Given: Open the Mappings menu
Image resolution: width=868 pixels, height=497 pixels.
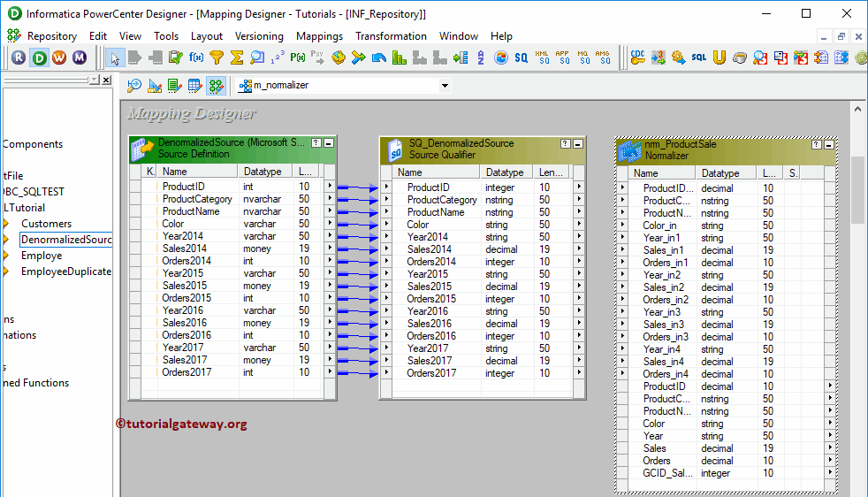Looking at the screenshot, I should (x=319, y=36).
